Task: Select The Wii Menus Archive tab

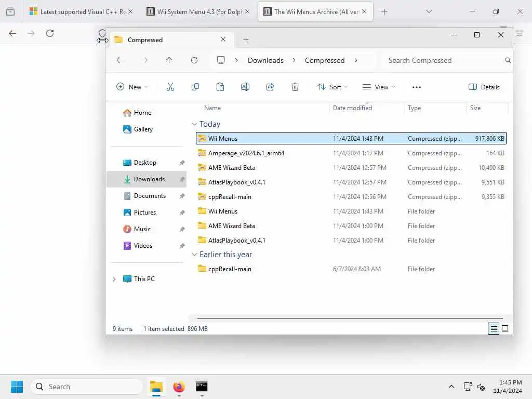Action: [315, 12]
